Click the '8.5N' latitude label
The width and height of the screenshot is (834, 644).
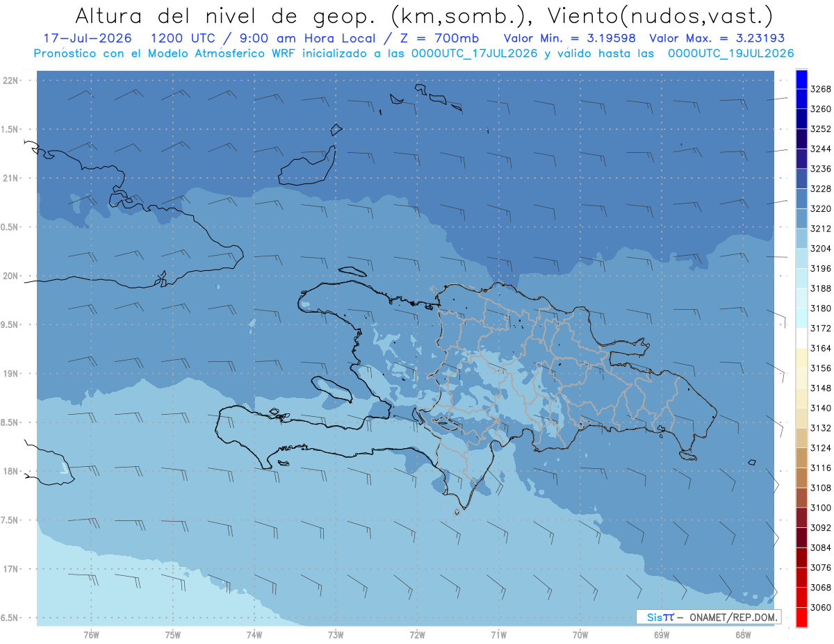[x=10, y=422]
